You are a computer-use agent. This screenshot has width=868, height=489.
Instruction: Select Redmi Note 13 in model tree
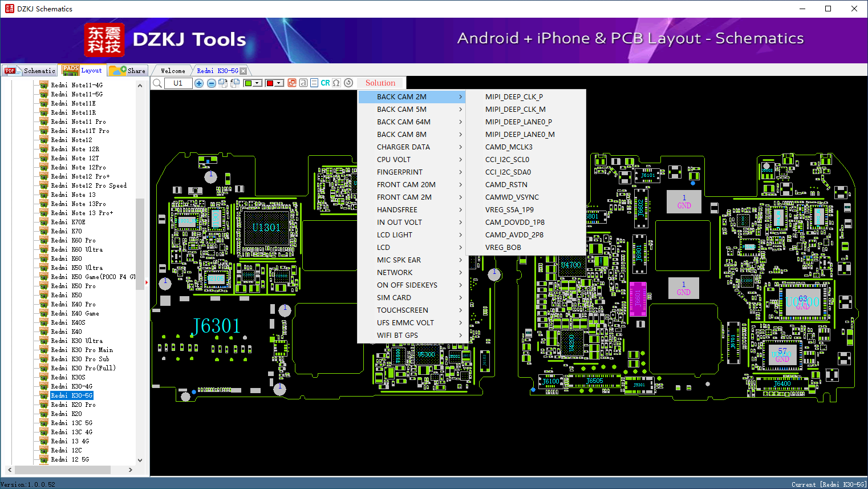coord(73,195)
